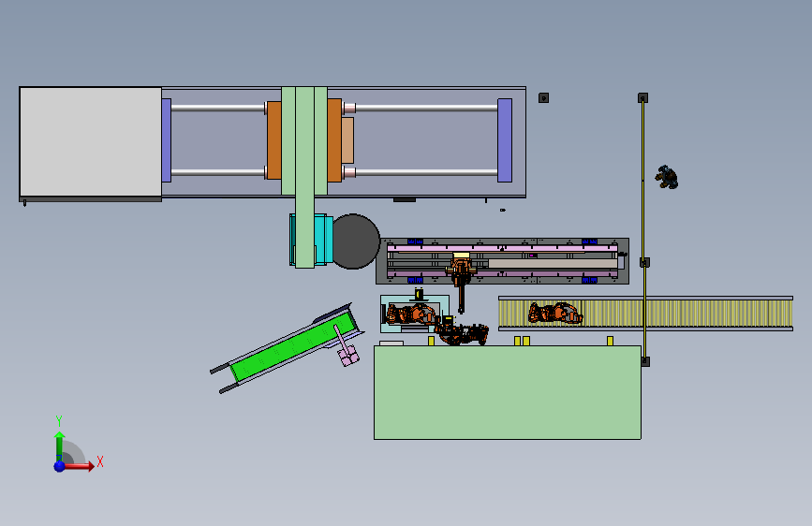Select the standalone fence post near the machine corner
This screenshot has width=812, height=526.
pos(543,98)
